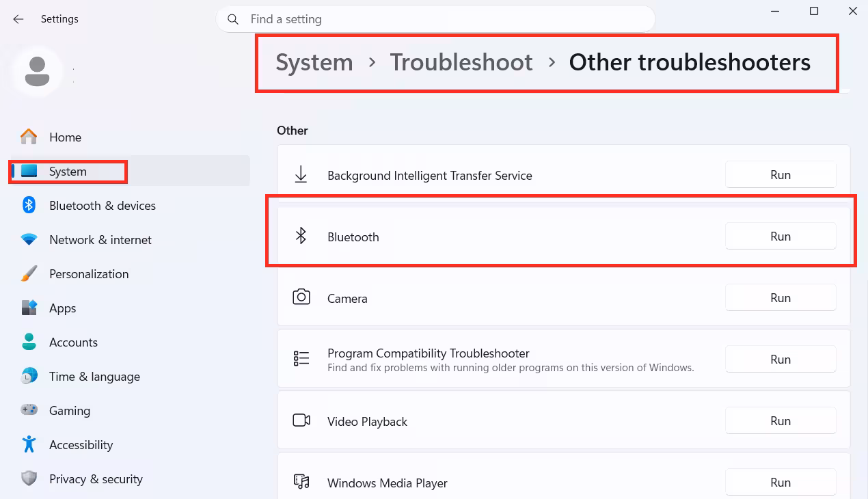Click the 'Camera' row label
Screen dimensions: 868x499
click(347, 299)
